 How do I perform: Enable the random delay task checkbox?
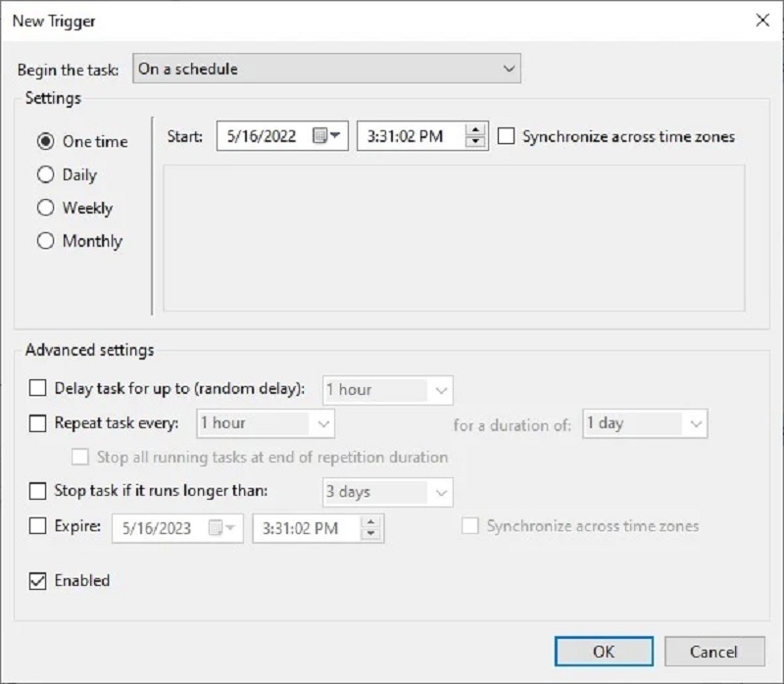(38, 388)
